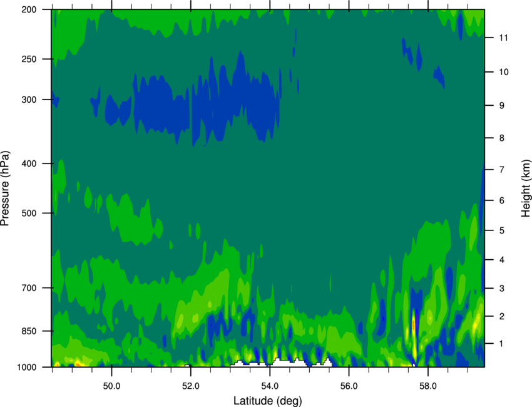532x407 pixels.
Task: Click the 54.0 latitude tick label
Action: [x=270, y=386]
